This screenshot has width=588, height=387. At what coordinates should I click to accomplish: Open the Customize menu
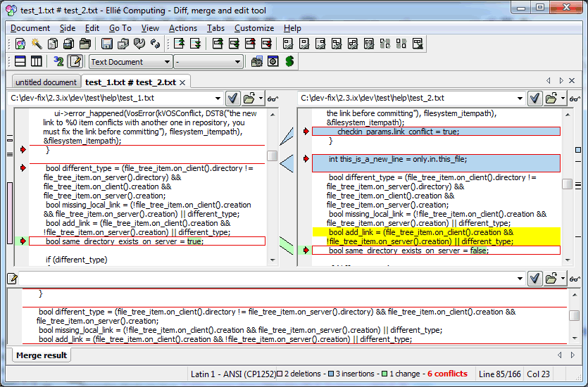254,28
